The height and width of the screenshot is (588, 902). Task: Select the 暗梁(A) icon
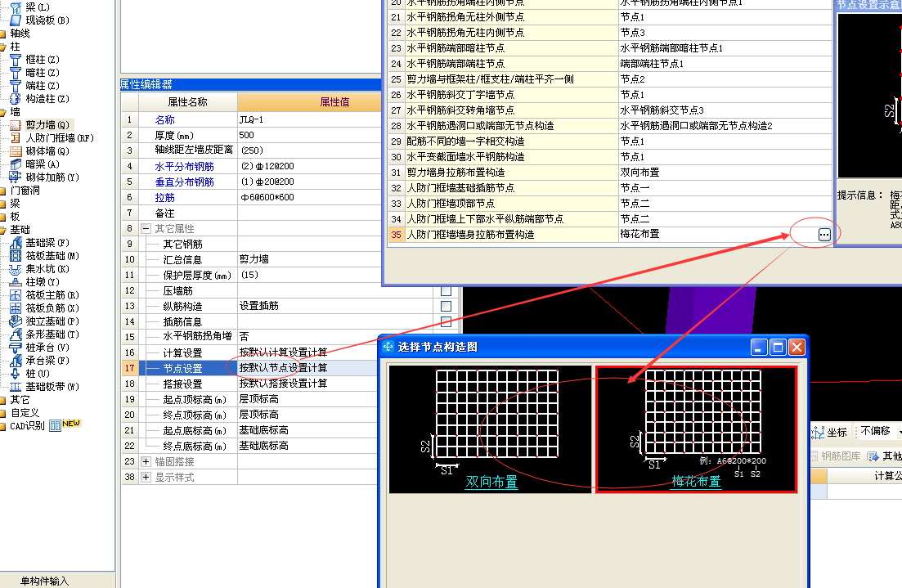point(16,164)
